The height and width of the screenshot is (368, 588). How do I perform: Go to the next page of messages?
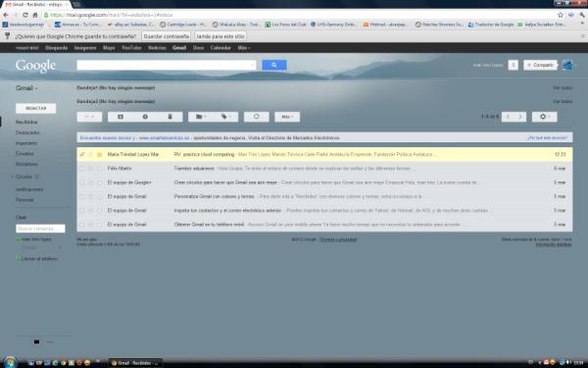click(520, 117)
